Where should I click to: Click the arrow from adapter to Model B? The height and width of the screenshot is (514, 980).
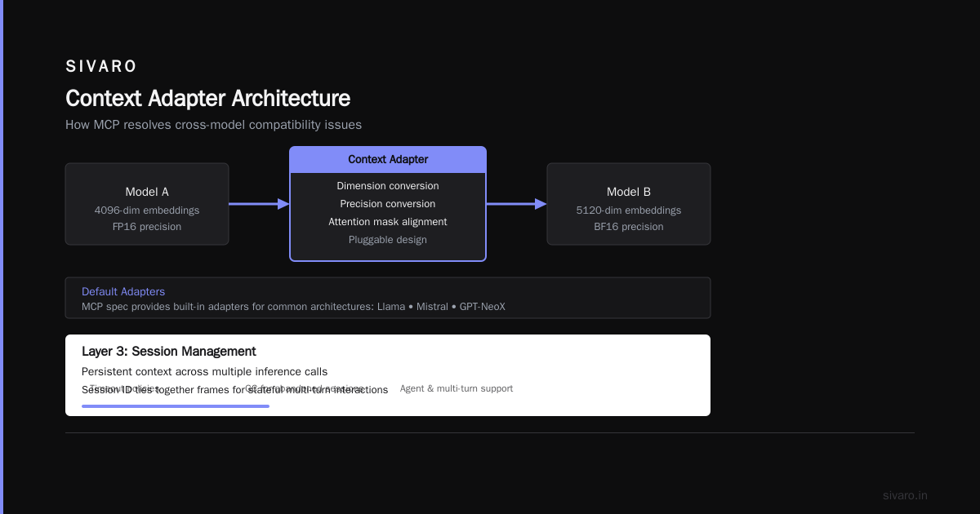tap(516, 204)
